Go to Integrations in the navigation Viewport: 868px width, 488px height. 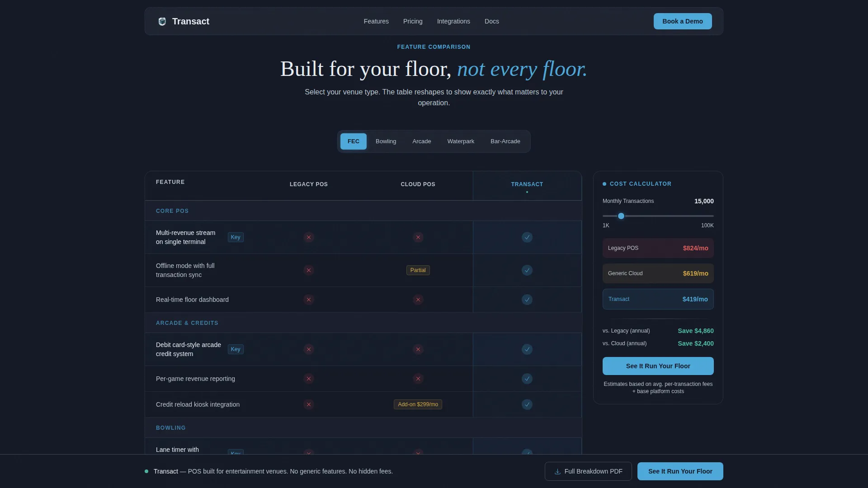click(453, 21)
